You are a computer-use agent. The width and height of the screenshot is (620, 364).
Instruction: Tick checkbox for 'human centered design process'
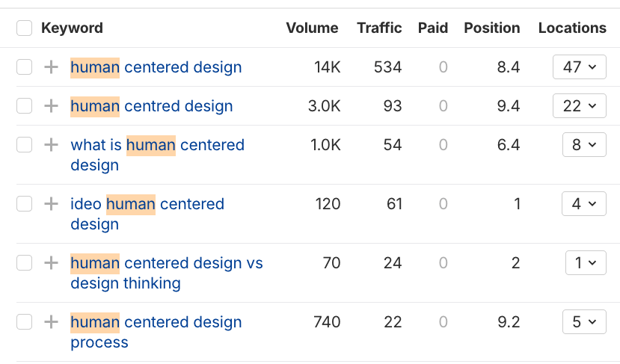(25, 322)
